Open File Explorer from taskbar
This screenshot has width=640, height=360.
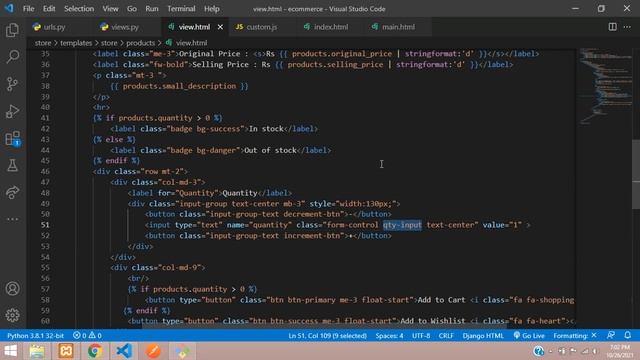[37, 351]
